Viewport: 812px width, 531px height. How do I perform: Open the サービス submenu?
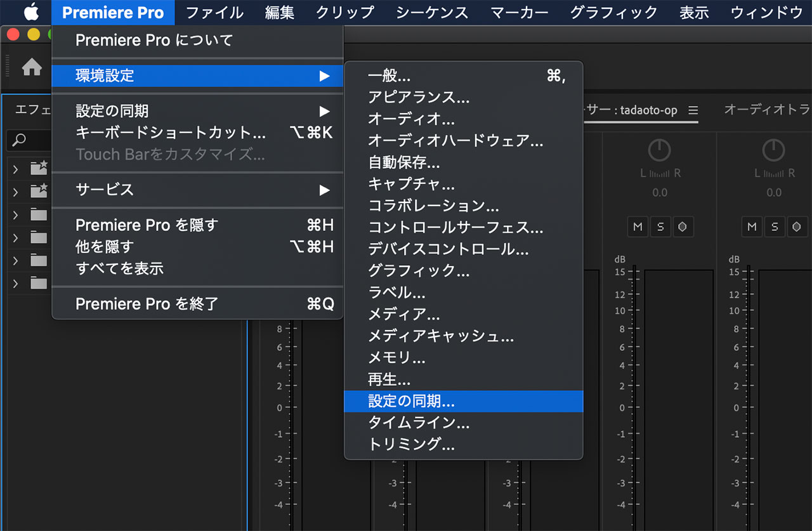(x=197, y=190)
